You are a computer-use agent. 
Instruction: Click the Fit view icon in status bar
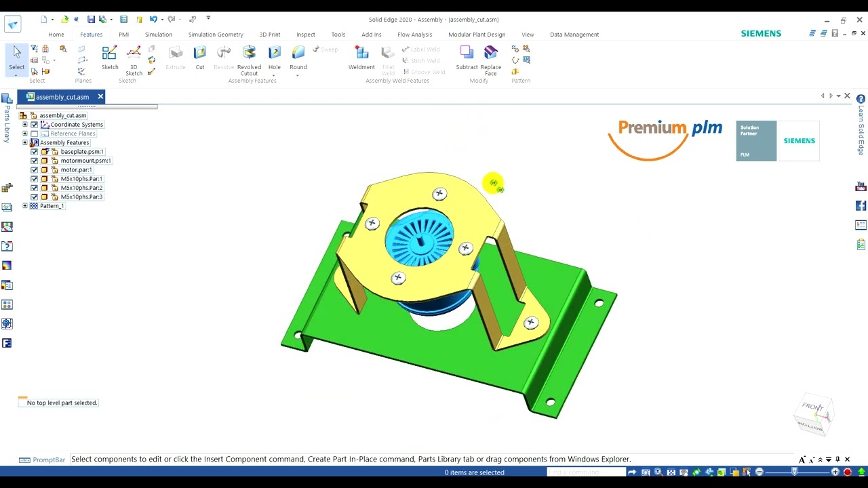(x=671, y=472)
